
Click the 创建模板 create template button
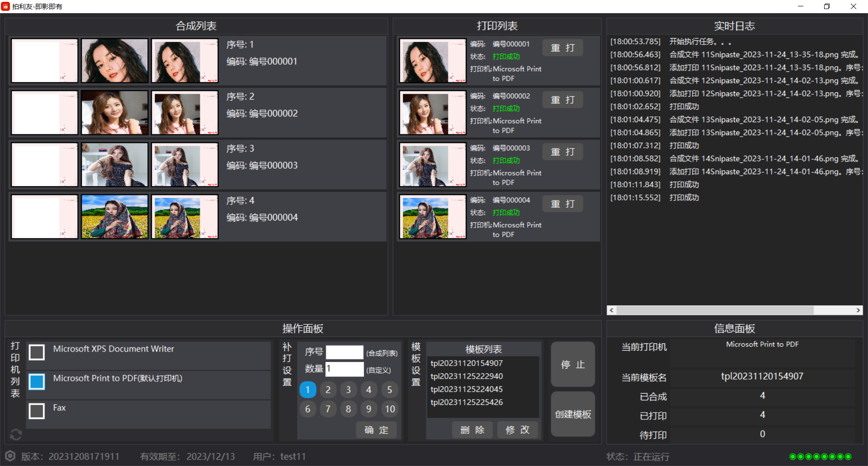click(x=572, y=414)
